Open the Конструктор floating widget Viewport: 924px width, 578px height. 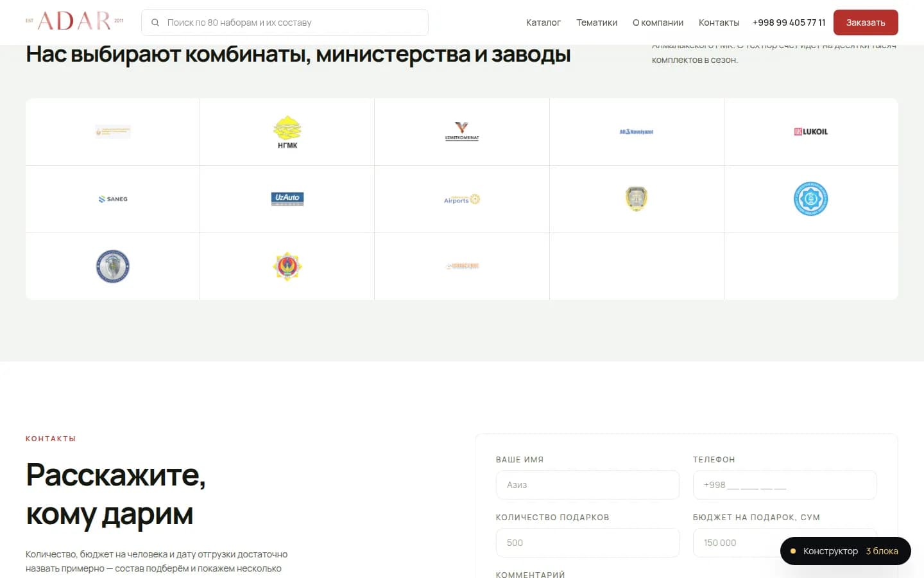coord(846,551)
